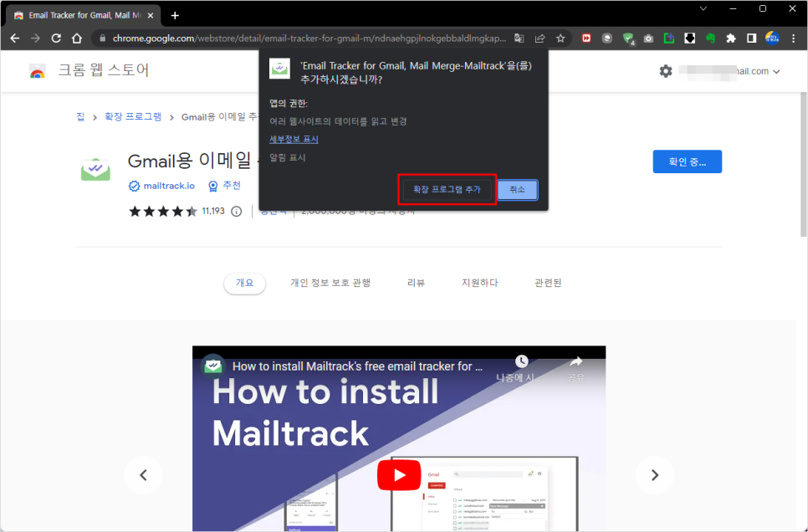Click the video's 나중에 시청 clock icon
808x532 pixels.
pos(521,361)
